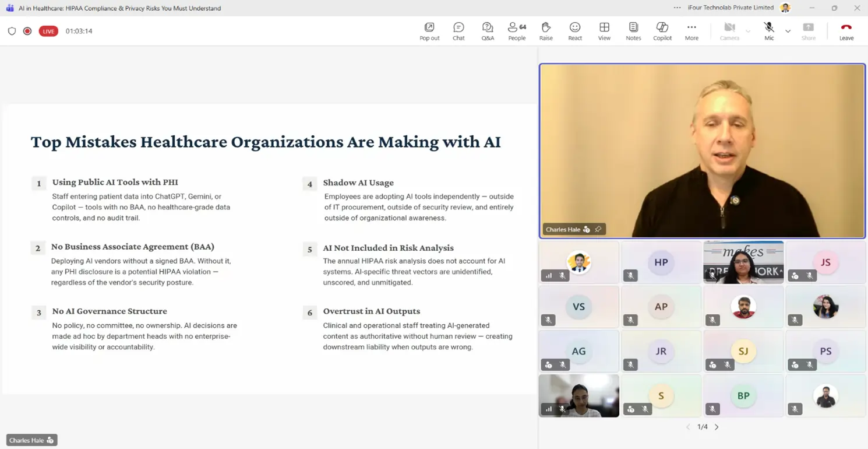This screenshot has height=449, width=868.
Task: Leave the meeting
Action: coord(846,31)
